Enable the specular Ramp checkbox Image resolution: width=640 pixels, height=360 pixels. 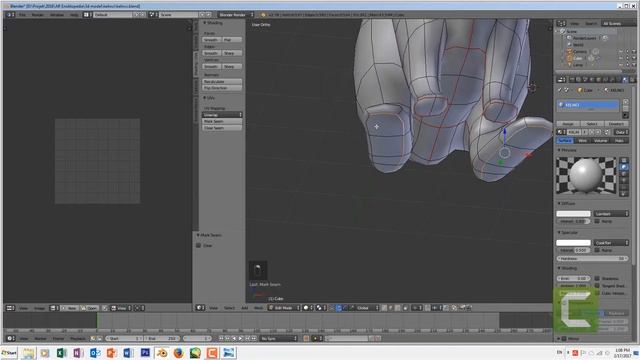pos(597,250)
